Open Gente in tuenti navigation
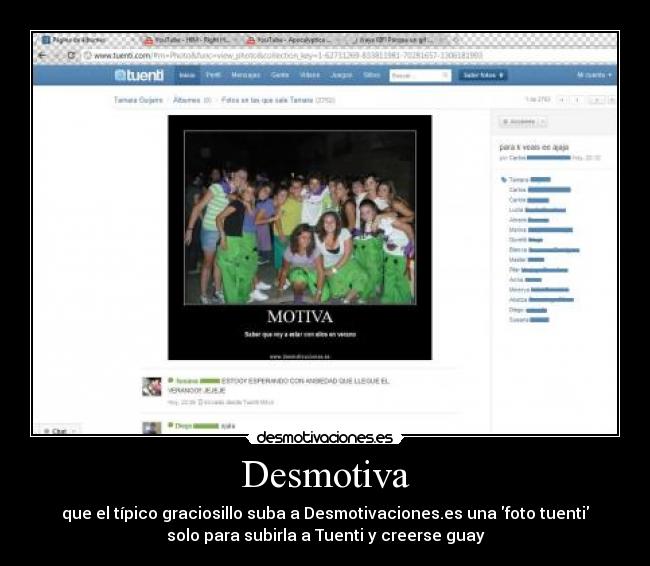This screenshot has height=566, width=650. [280, 75]
